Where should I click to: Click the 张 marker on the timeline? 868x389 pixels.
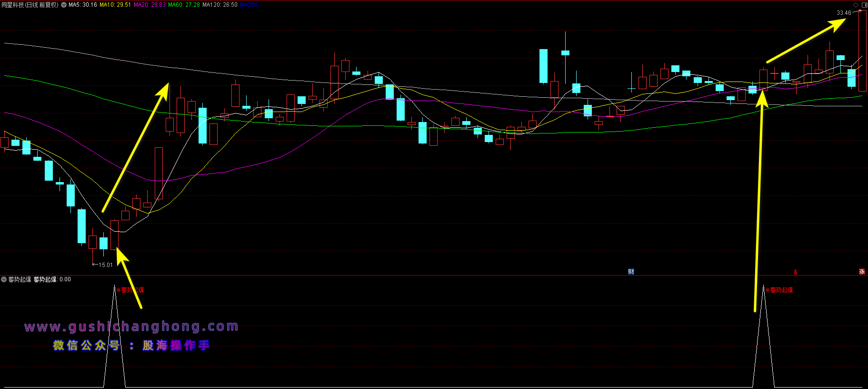click(x=862, y=272)
